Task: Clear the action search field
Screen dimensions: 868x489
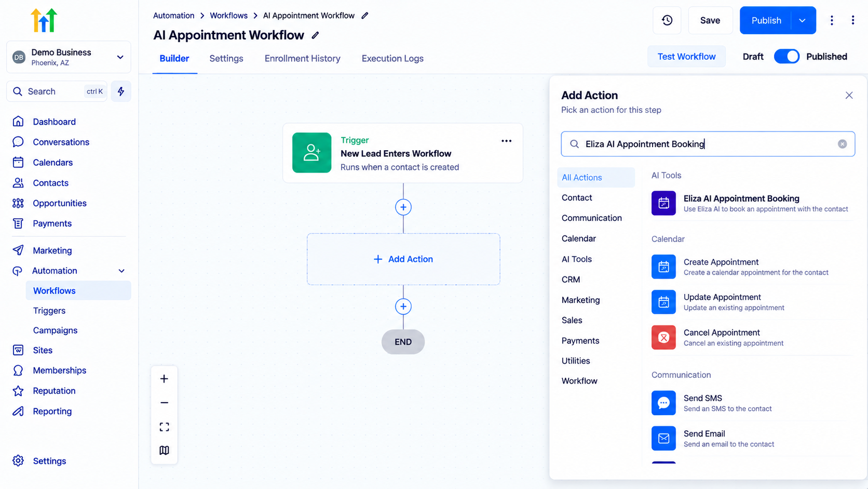Action: pos(842,144)
